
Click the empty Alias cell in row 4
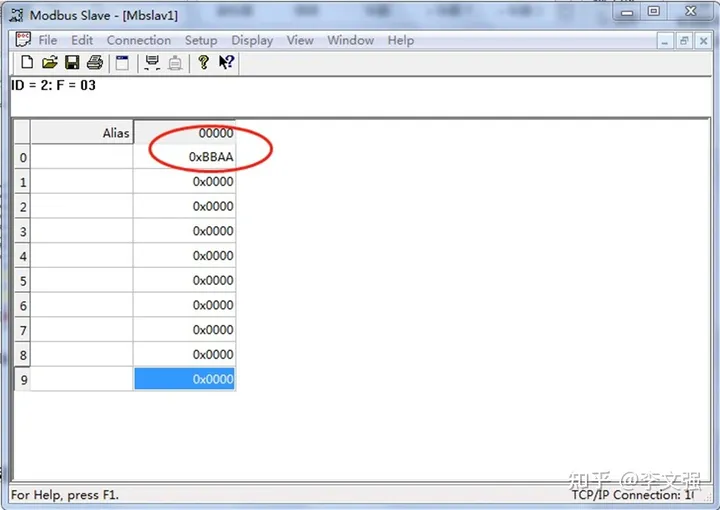pos(82,256)
